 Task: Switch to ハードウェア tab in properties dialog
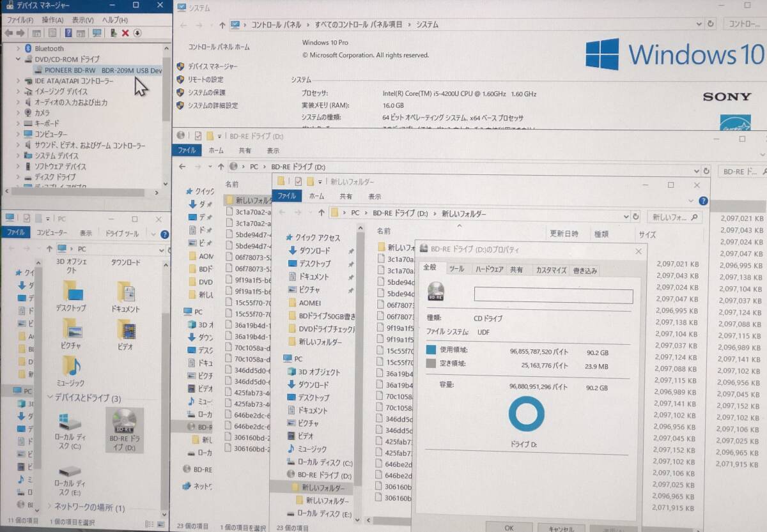click(x=489, y=270)
